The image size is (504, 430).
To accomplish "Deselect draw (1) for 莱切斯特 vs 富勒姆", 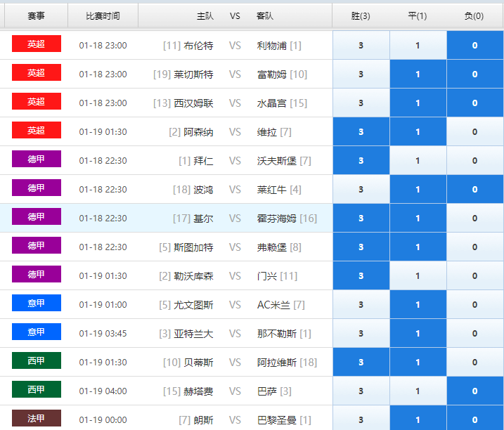I will click(418, 74).
